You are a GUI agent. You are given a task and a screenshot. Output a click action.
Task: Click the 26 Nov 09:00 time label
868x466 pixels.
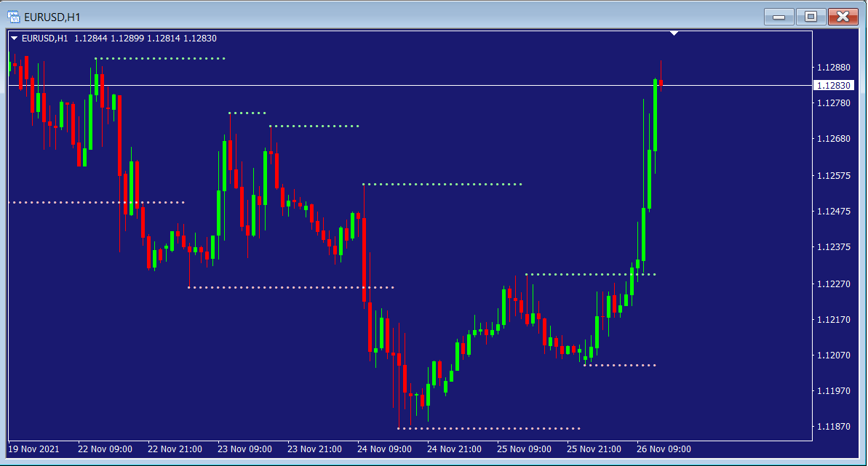point(664,449)
